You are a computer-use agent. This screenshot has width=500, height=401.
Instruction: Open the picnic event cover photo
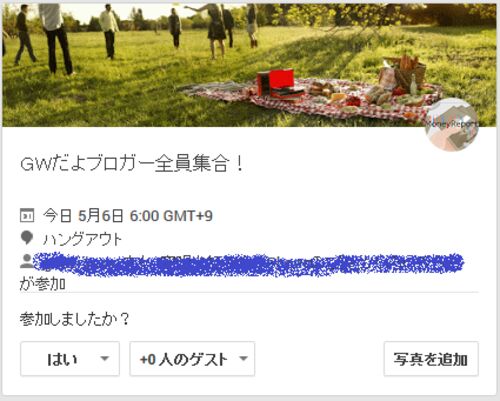coord(249,65)
